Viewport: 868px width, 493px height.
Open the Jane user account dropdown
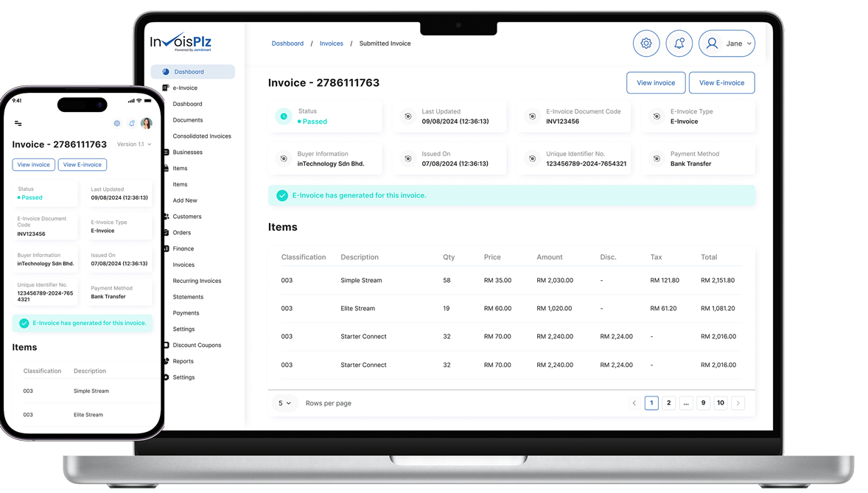727,43
